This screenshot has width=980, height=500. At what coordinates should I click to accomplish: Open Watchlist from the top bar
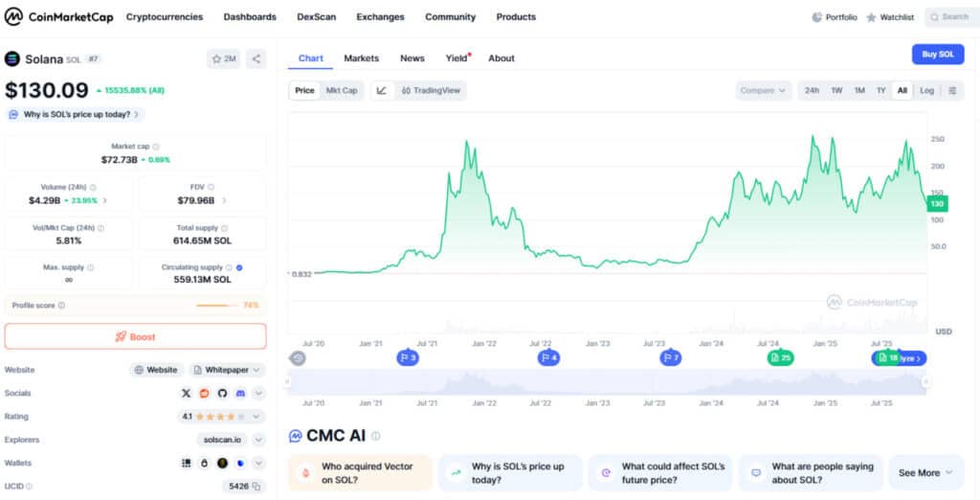890,17
